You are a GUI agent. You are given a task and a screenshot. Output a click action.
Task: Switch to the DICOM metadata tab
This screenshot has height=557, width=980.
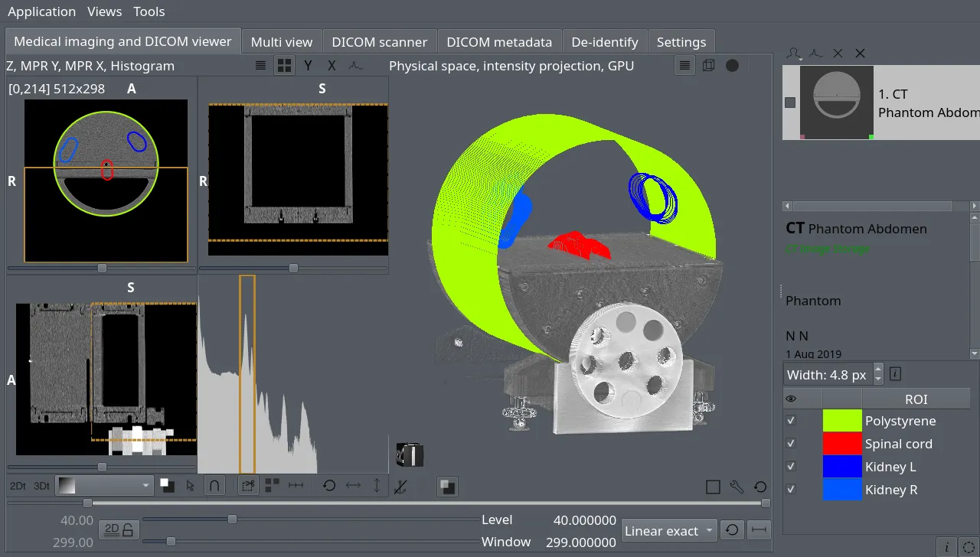(499, 42)
